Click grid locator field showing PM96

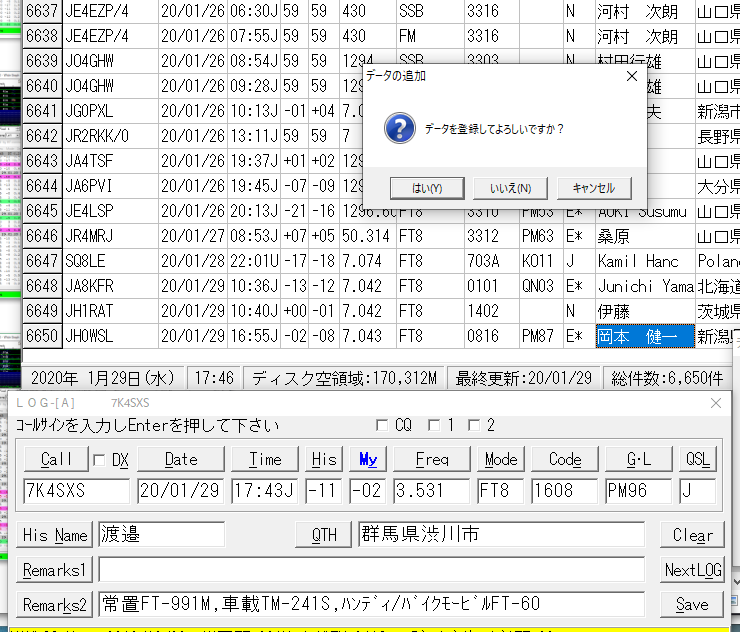(639, 490)
